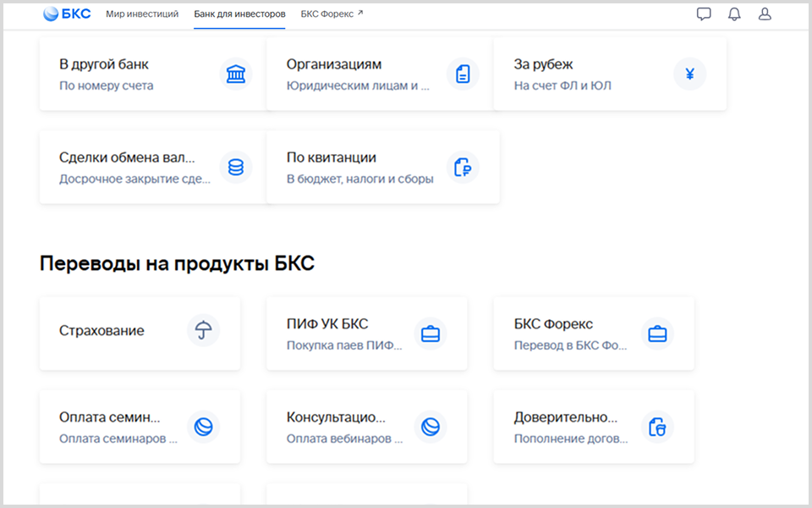Click the БКС Форекс briefcase icon
812x508 pixels.
click(x=657, y=334)
